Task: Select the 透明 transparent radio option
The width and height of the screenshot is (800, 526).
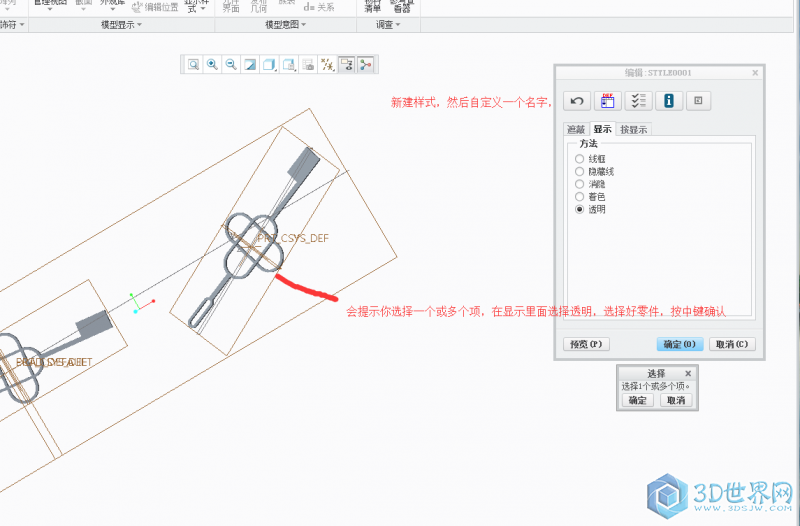Action: [x=580, y=209]
